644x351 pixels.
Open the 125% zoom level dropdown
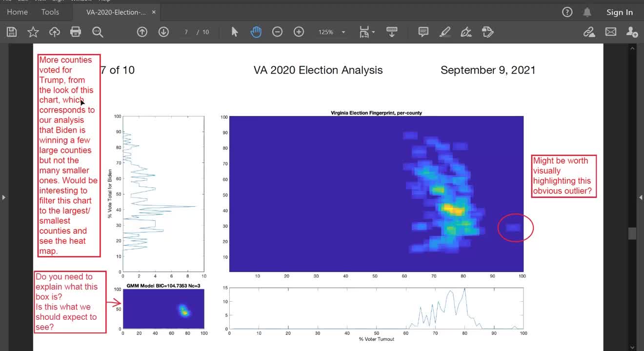pyautogui.click(x=332, y=32)
